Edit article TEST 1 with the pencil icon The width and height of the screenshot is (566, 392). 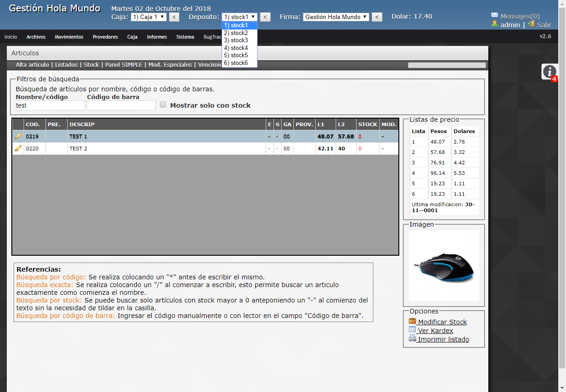coord(18,136)
